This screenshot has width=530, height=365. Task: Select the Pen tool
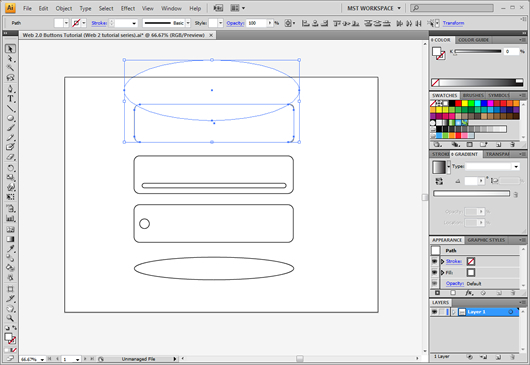pos(10,89)
